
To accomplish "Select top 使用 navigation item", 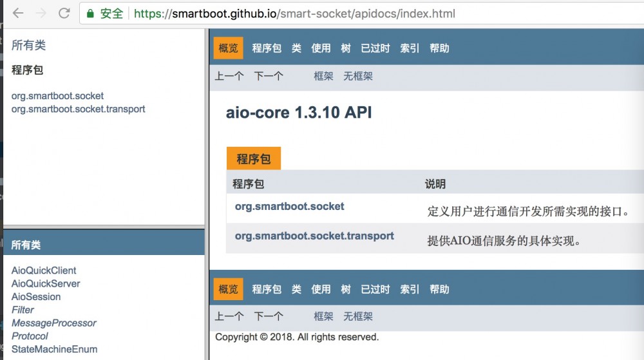I will (321, 48).
